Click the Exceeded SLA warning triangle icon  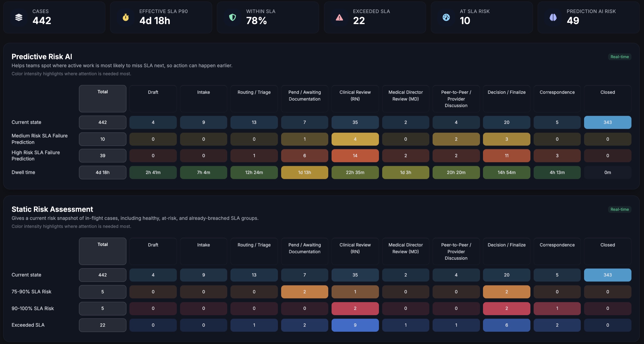pyautogui.click(x=339, y=17)
